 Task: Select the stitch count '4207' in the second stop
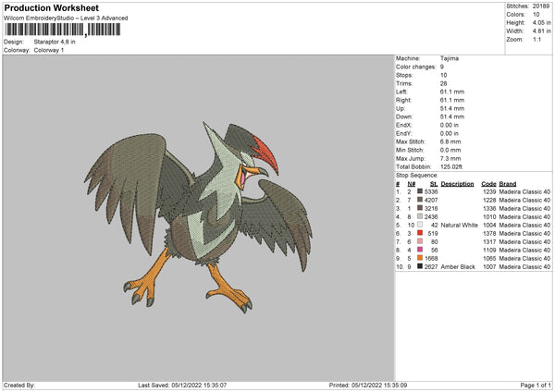click(x=431, y=201)
